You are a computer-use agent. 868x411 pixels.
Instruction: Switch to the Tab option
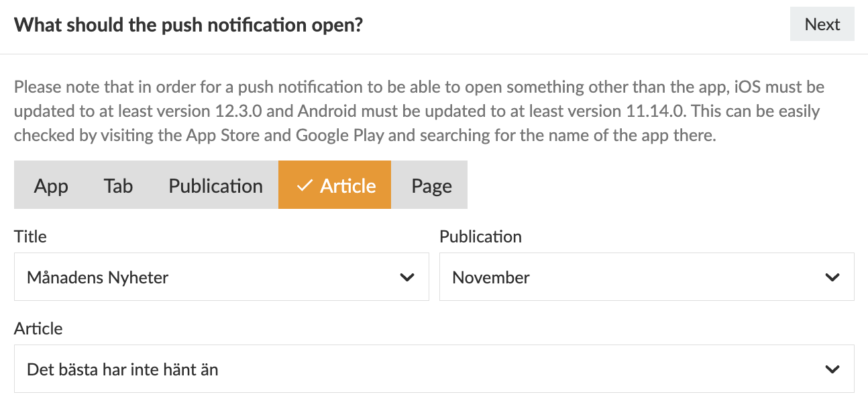point(118,185)
